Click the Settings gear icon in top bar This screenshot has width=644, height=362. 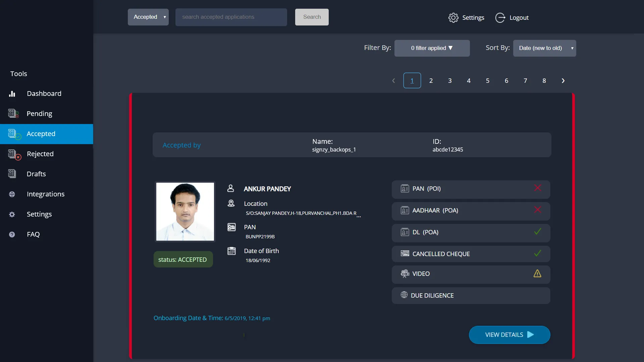(453, 18)
